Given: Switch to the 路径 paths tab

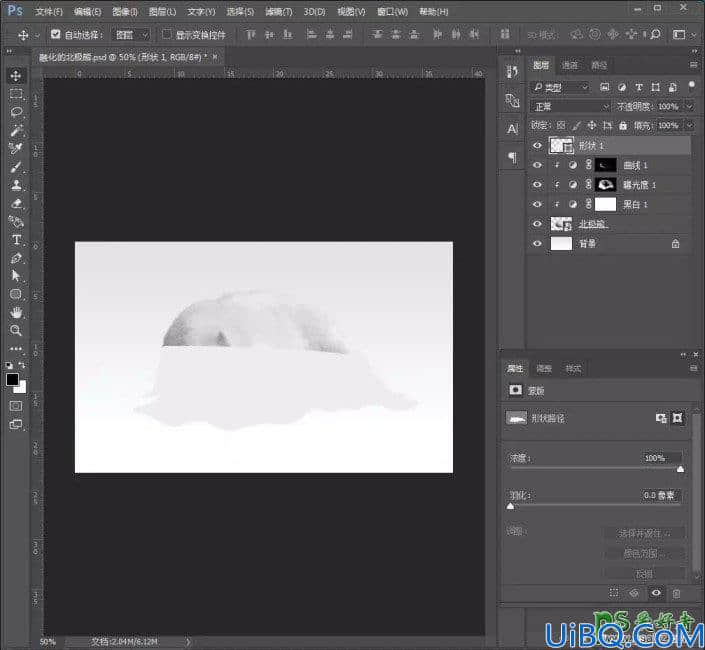Looking at the screenshot, I should coord(598,66).
